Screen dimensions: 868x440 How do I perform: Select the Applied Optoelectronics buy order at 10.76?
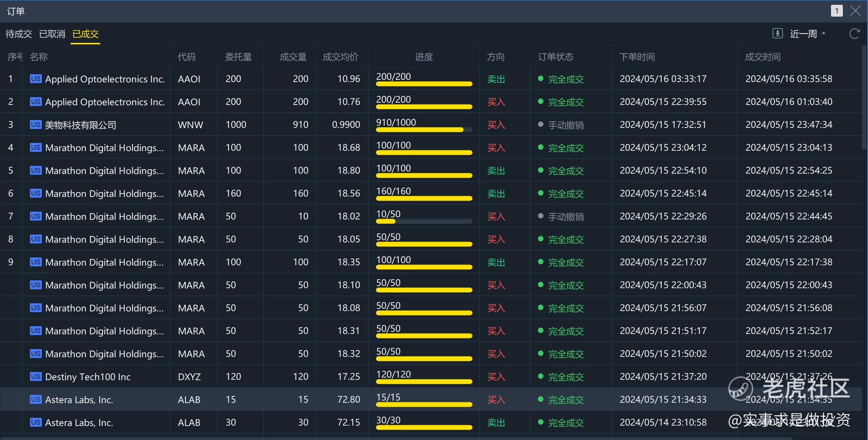[431, 101]
